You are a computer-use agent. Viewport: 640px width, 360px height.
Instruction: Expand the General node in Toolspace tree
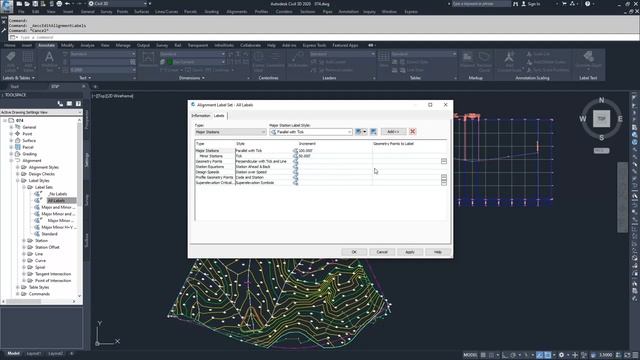[x=11, y=127]
